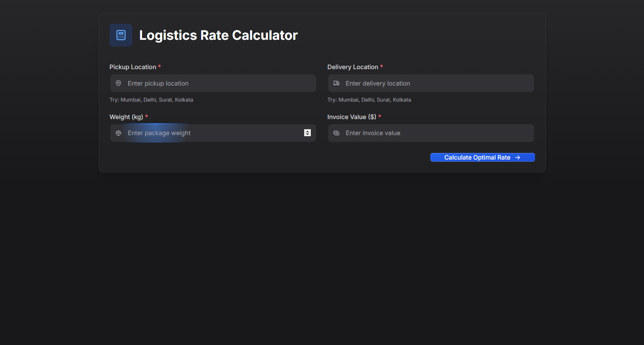Click the banknote icon in Invoice field

[x=336, y=133]
